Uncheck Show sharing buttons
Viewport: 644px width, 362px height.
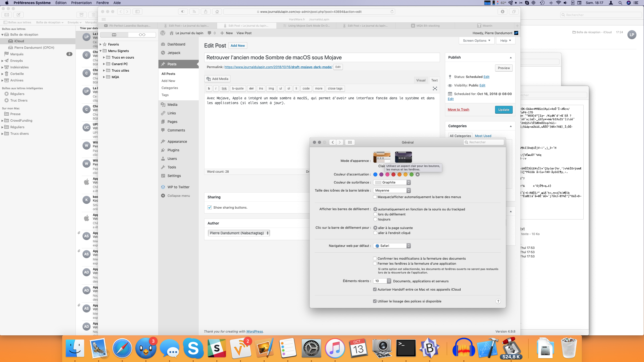(210, 207)
